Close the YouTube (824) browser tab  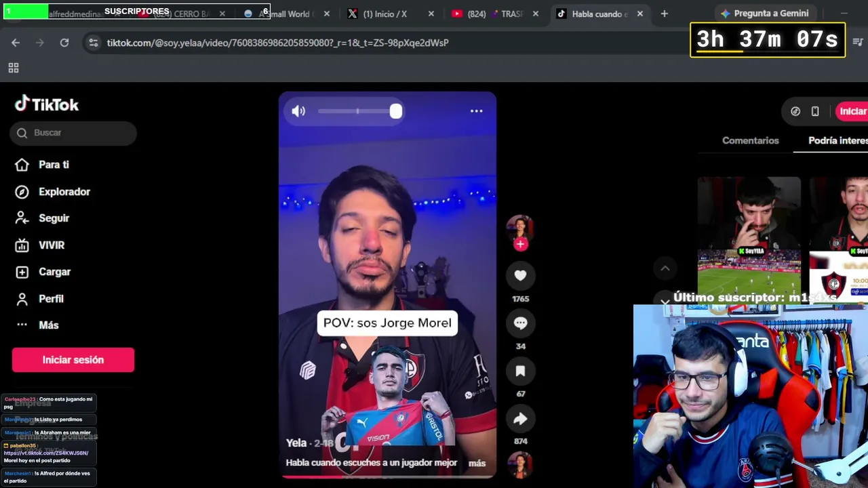coord(536,14)
